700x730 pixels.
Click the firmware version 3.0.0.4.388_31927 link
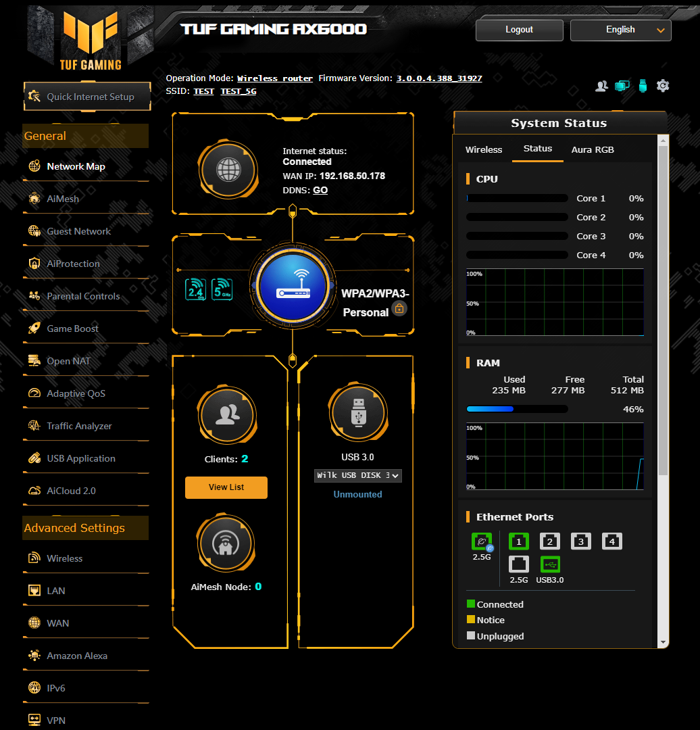pos(439,78)
